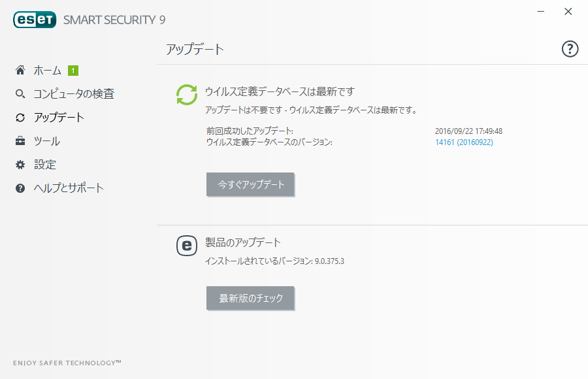Open help with the circled question mark
Viewport: 588px width, 379px height.
coord(570,49)
